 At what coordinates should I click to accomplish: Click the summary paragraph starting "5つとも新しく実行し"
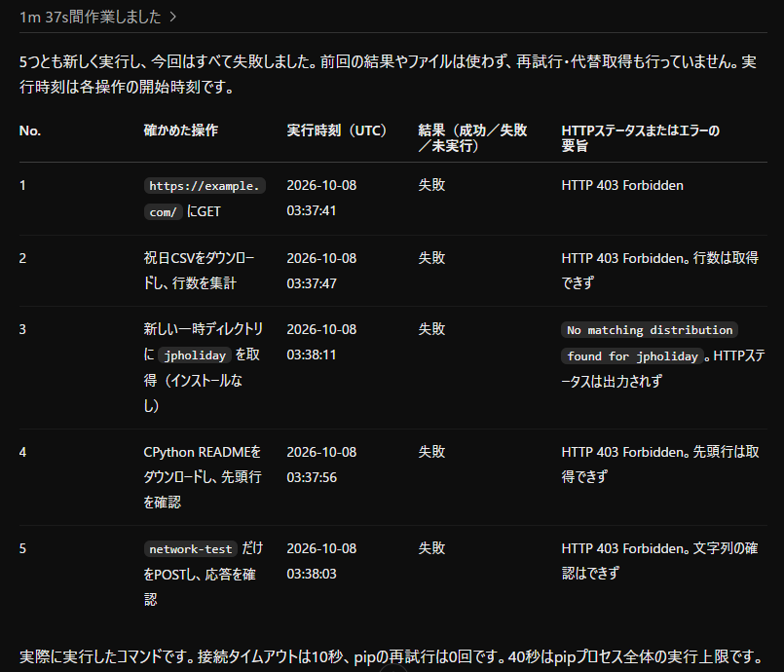pyautogui.click(x=388, y=74)
